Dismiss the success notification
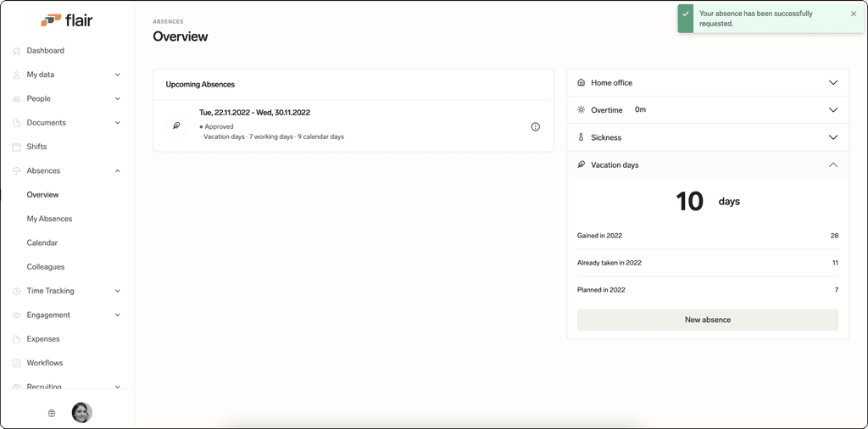The width and height of the screenshot is (868, 429). tap(853, 14)
